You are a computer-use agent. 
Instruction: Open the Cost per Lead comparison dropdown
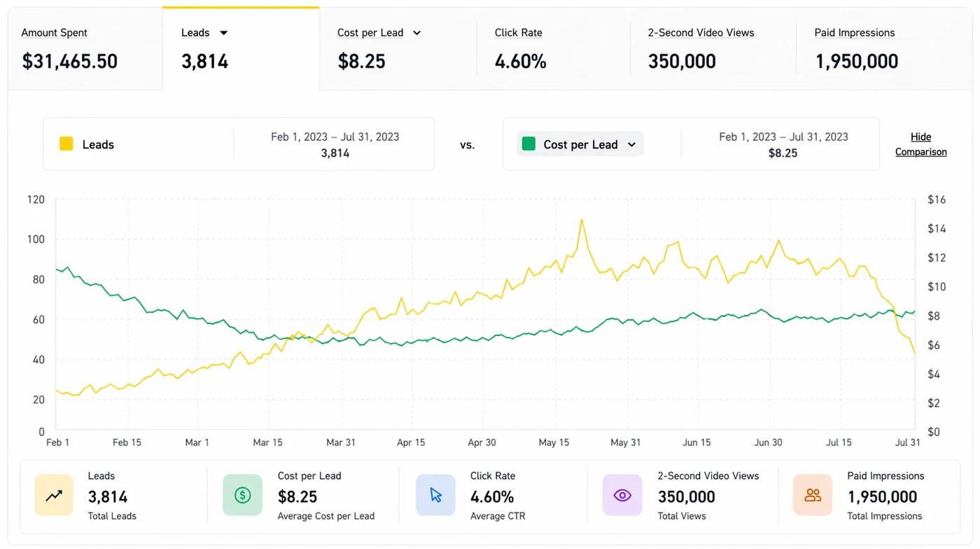pos(580,144)
